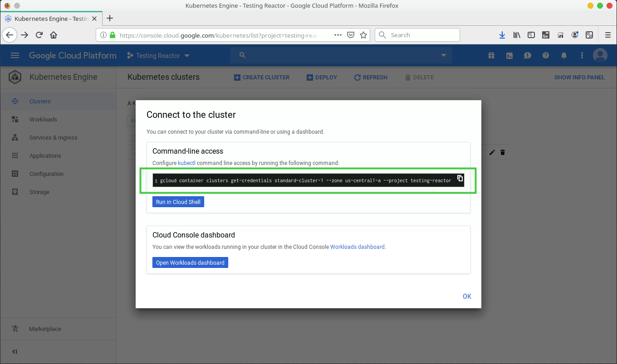Open a new browser tab
617x364 pixels.
(x=110, y=19)
